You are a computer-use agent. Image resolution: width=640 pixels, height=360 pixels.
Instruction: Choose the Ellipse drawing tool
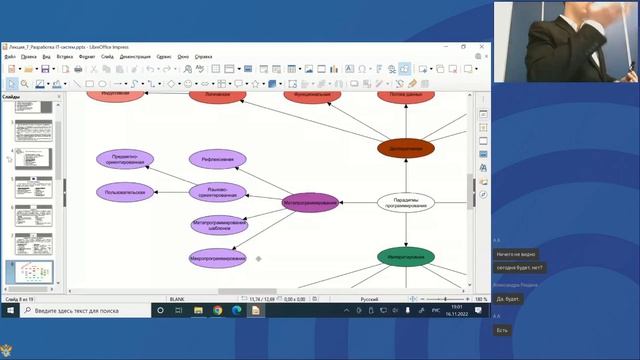102,84
